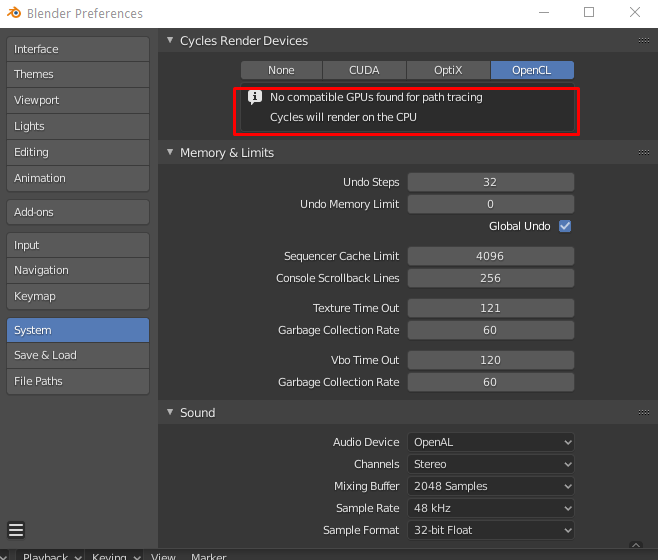Click grip dots on Sound panel
This screenshot has height=560, width=658.
click(644, 413)
